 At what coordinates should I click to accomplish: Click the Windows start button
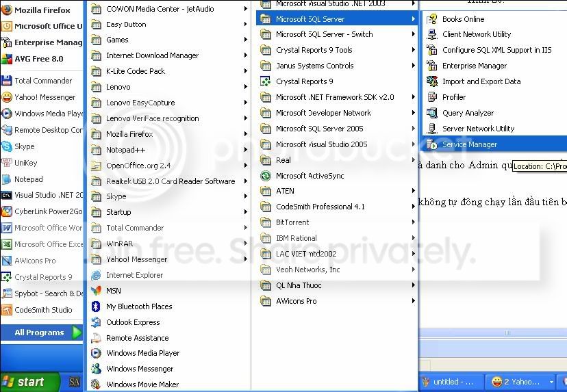pyautogui.click(x=29, y=382)
